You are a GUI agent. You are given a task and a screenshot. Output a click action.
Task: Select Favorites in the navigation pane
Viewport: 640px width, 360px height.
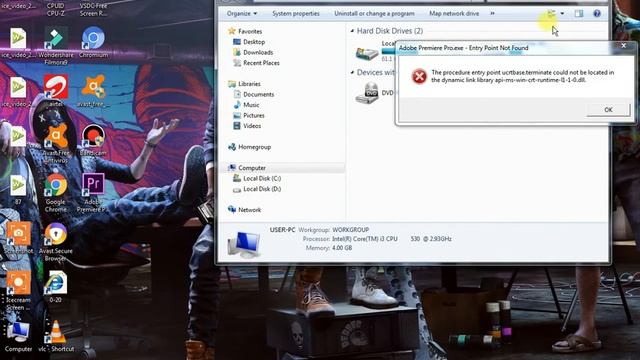point(245,31)
